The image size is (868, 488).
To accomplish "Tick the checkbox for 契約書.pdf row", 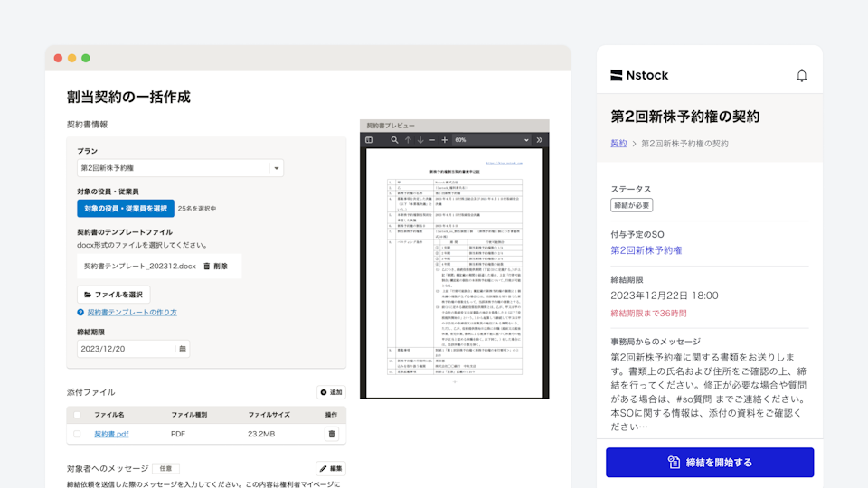I will (x=77, y=434).
